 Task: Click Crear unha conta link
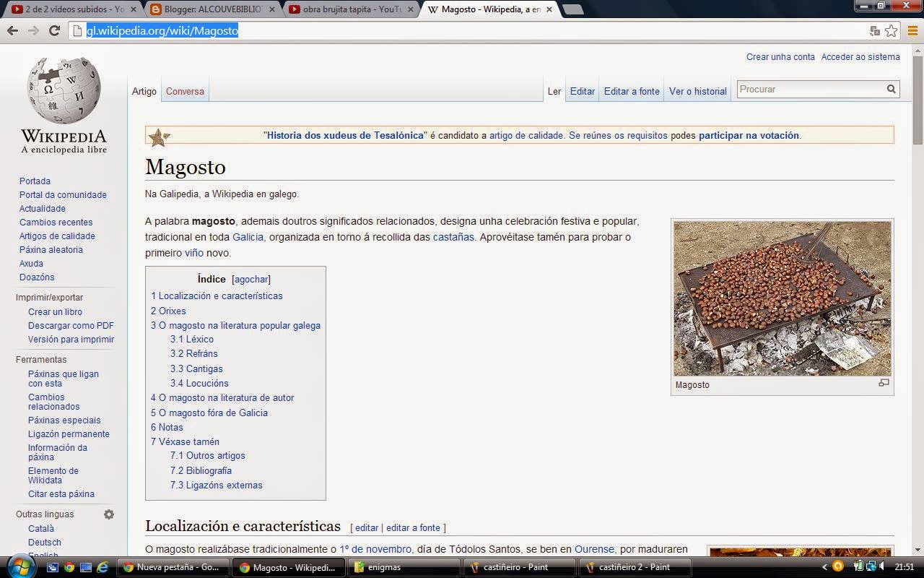[x=780, y=57]
